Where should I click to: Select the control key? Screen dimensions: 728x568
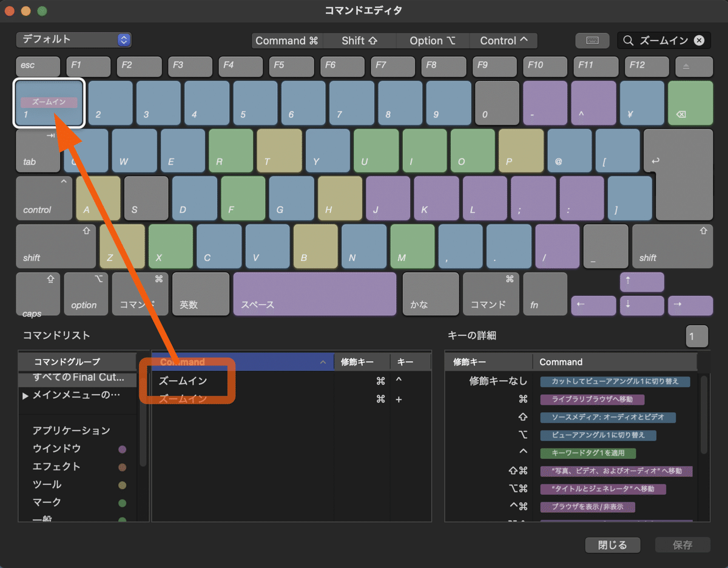tap(44, 199)
